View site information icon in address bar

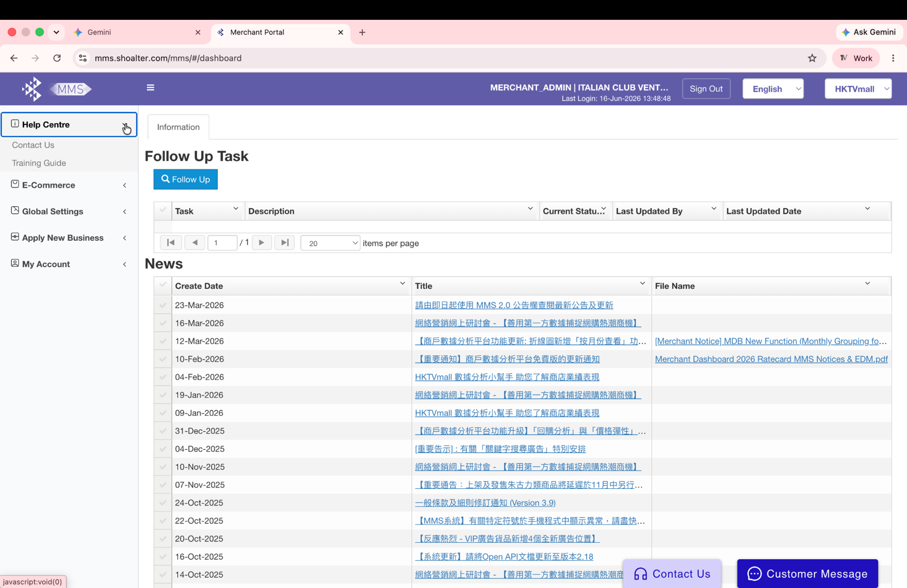coord(83,58)
